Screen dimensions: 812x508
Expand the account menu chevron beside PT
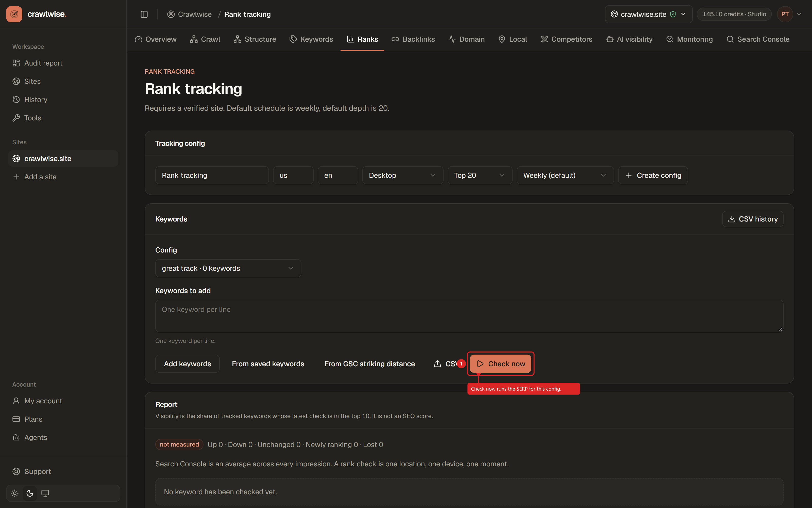pos(799,14)
